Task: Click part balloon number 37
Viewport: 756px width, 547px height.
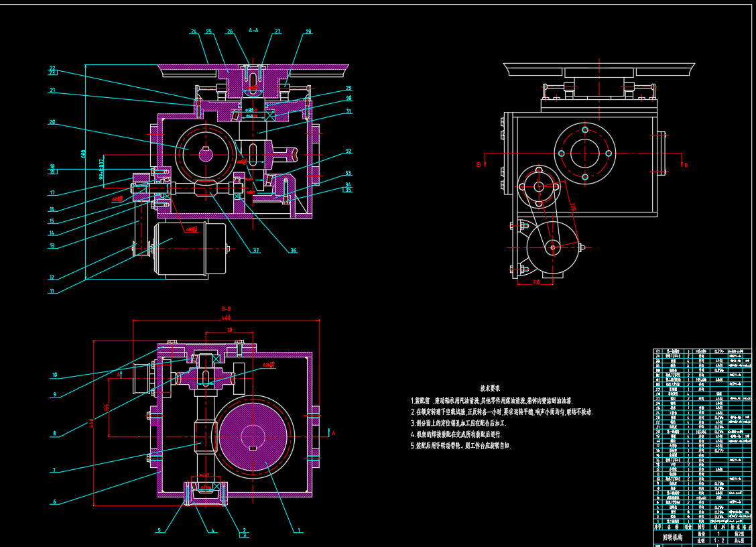Action: (256, 251)
